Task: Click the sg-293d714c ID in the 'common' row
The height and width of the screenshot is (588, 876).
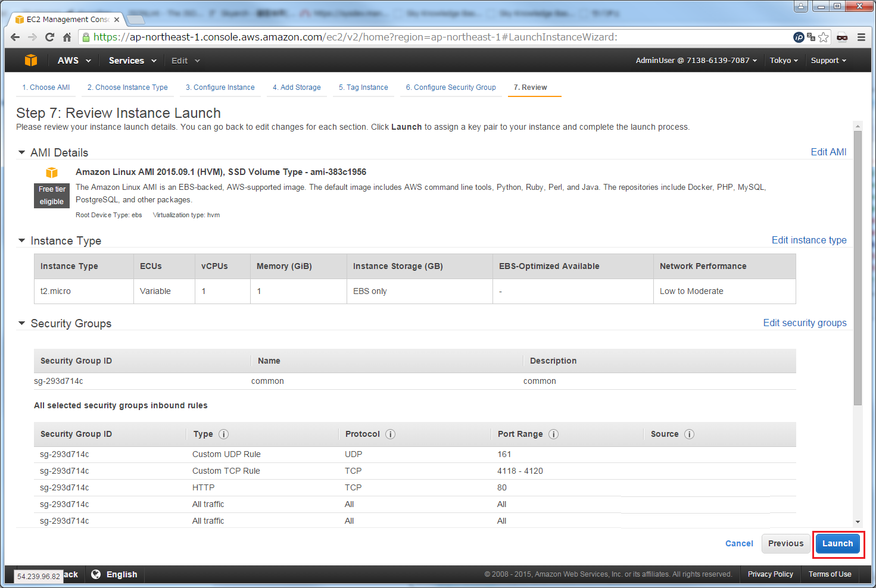Action: click(58, 381)
